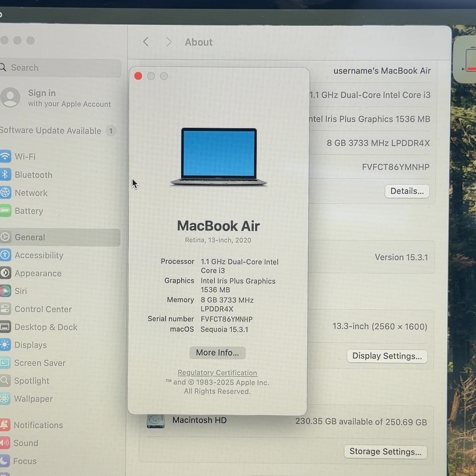Open the Displays sun icon
This screenshot has height=476, width=476.
[x=5, y=345]
